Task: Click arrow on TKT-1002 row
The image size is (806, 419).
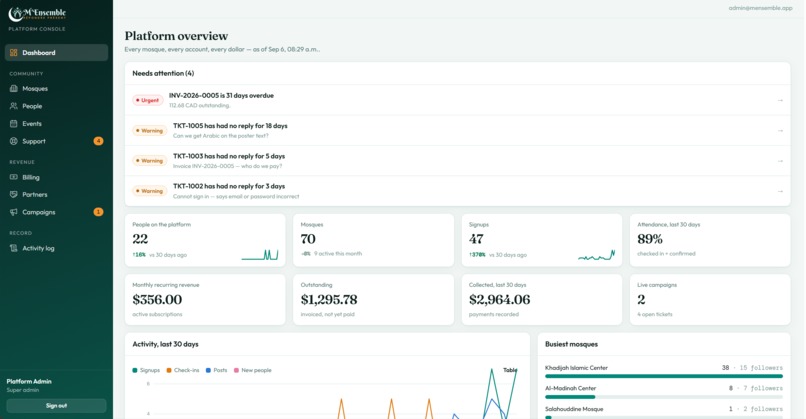Action: [780, 191]
